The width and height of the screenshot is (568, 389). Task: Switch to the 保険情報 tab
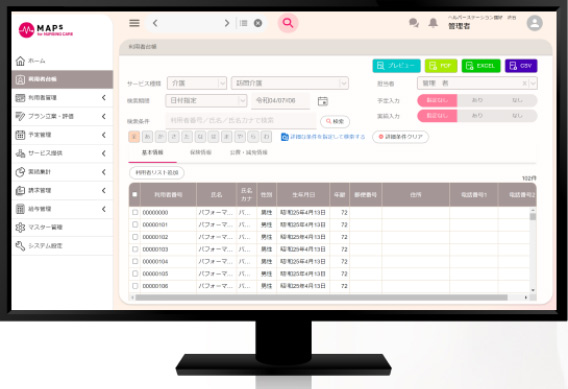pos(200,152)
